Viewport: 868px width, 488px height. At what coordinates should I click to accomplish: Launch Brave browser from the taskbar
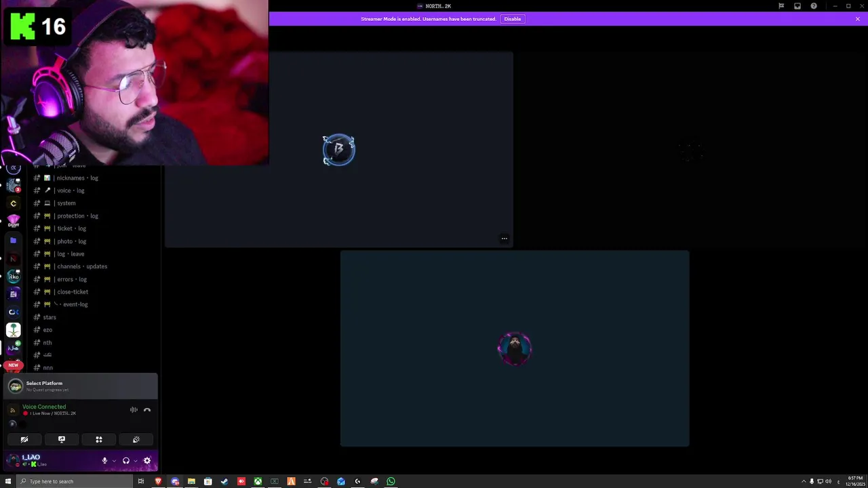tap(158, 481)
